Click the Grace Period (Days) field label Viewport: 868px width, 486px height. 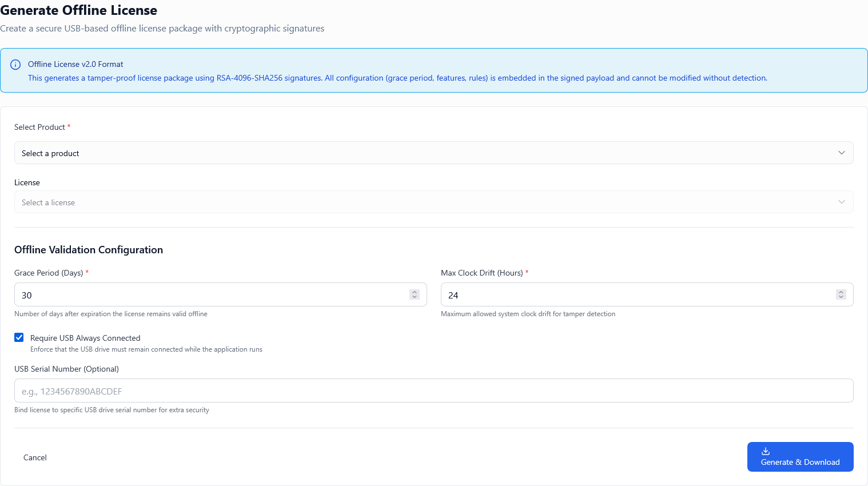tap(49, 273)
